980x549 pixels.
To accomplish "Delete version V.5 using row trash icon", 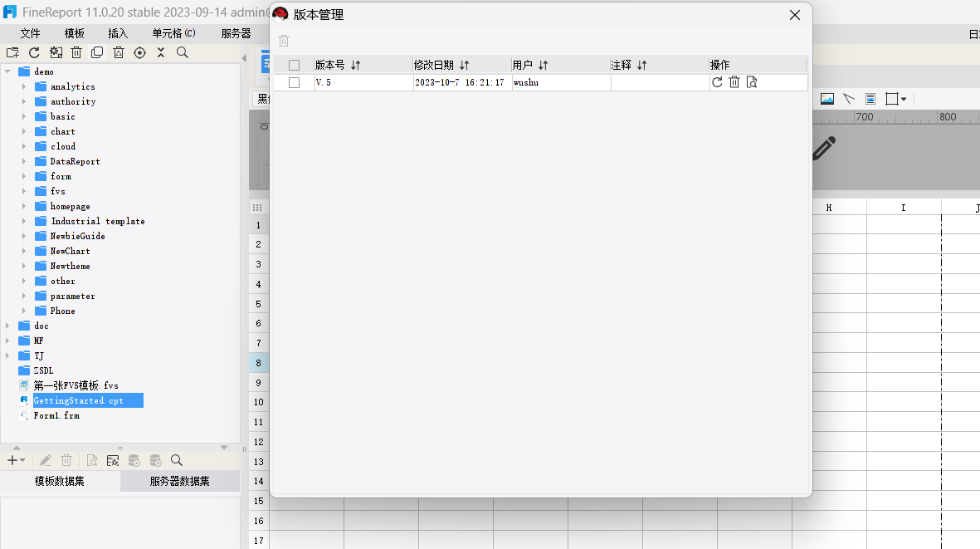I will click(734, 82).
